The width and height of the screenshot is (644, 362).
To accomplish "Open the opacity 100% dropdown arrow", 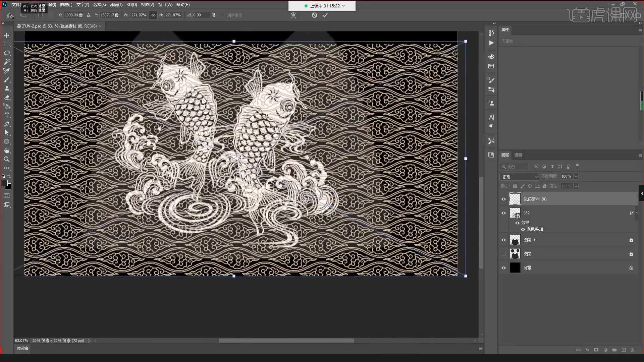I will pyautogui.click(x=576, y=176).
